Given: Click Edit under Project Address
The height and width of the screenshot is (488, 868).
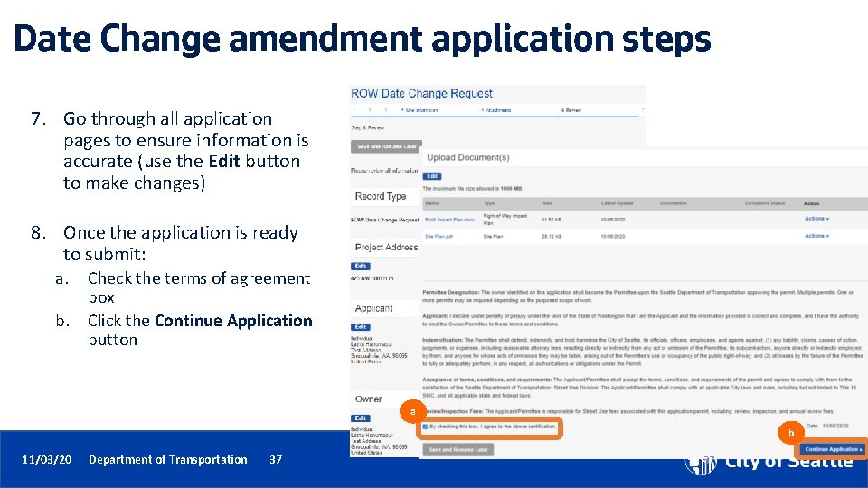Looking at the screenshot, I should pyautogui.click(x=361, y=266).
